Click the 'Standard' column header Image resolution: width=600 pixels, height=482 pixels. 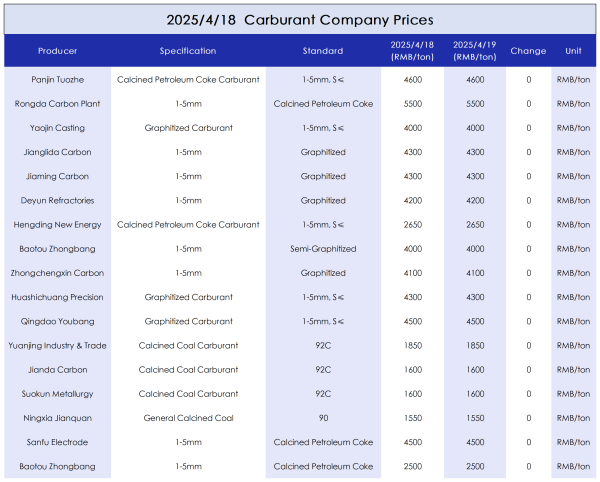[x=323, y=51]
